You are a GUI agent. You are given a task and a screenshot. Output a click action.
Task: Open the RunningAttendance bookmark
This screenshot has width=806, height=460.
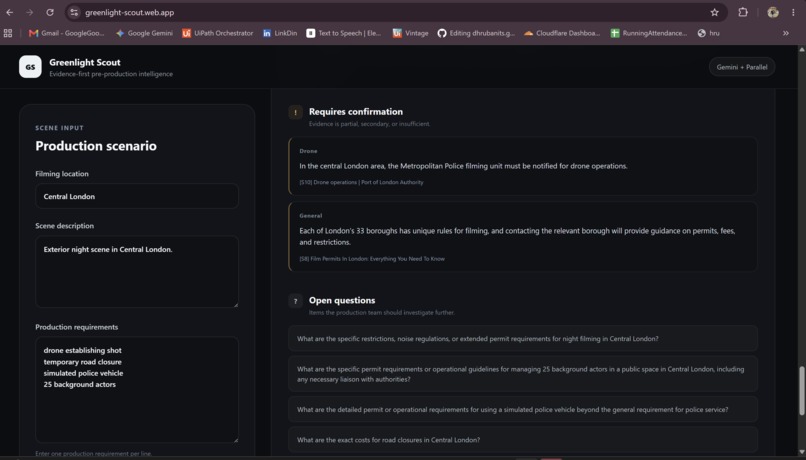[x=649, y=33]
